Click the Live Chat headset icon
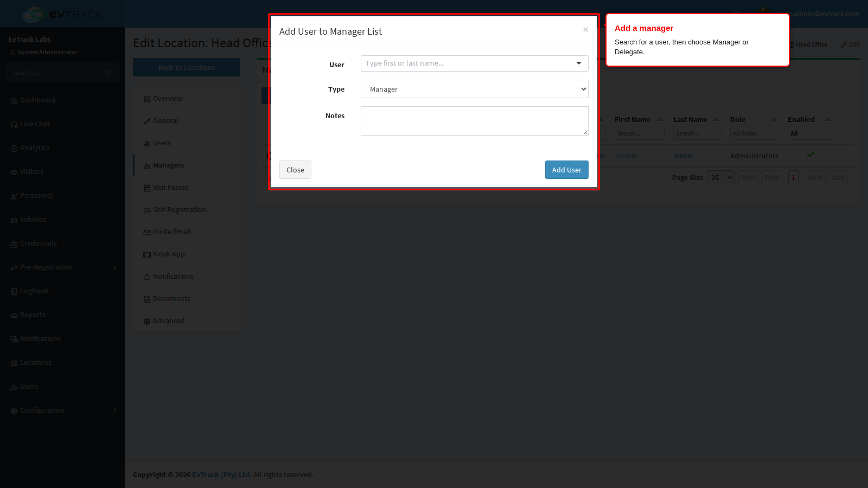Screen dimensions: 868x488 pos(14,125)
